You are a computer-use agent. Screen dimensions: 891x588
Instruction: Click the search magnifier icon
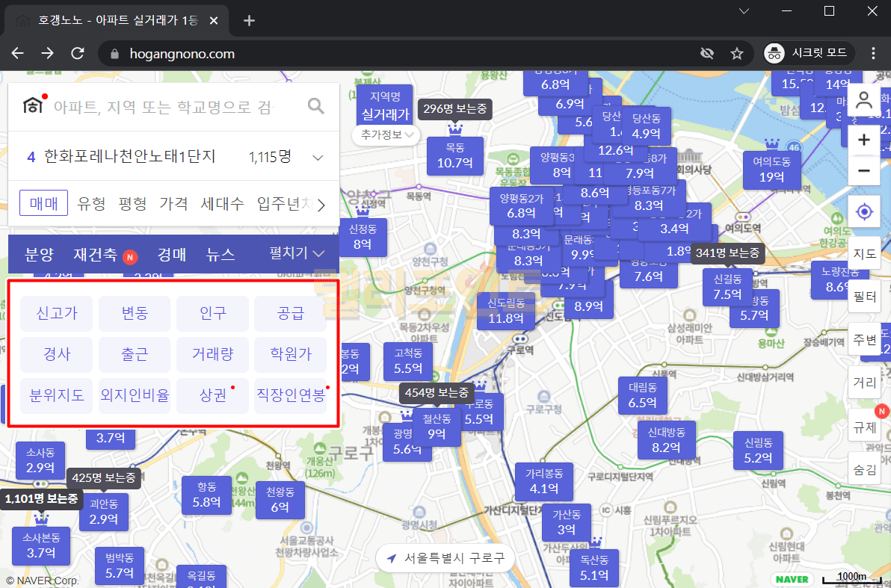point(316,106)
